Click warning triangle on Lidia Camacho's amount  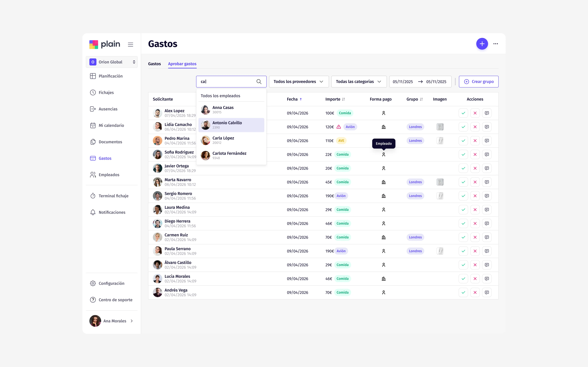point(338,127)
